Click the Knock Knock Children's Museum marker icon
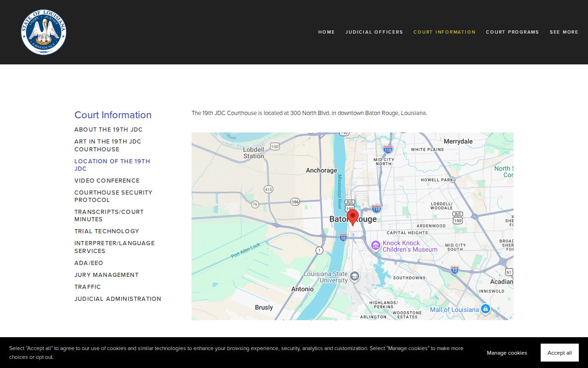Viewport: 588px width, 368px height. coord(376,246)
